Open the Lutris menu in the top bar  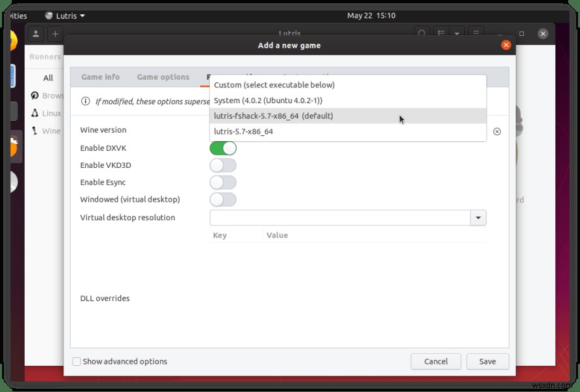[x=63, y=15]
